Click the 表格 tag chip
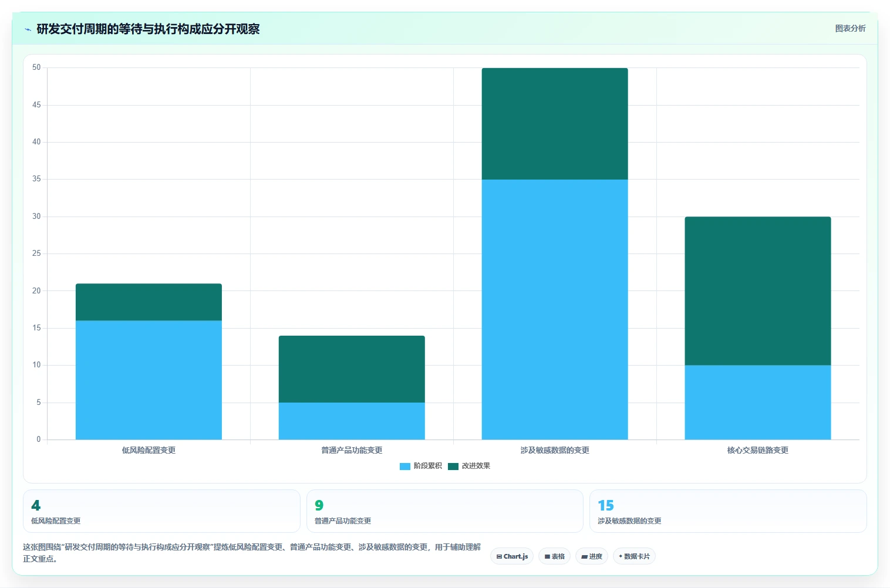The image size is (890, 588). click(x=554, y=556)
